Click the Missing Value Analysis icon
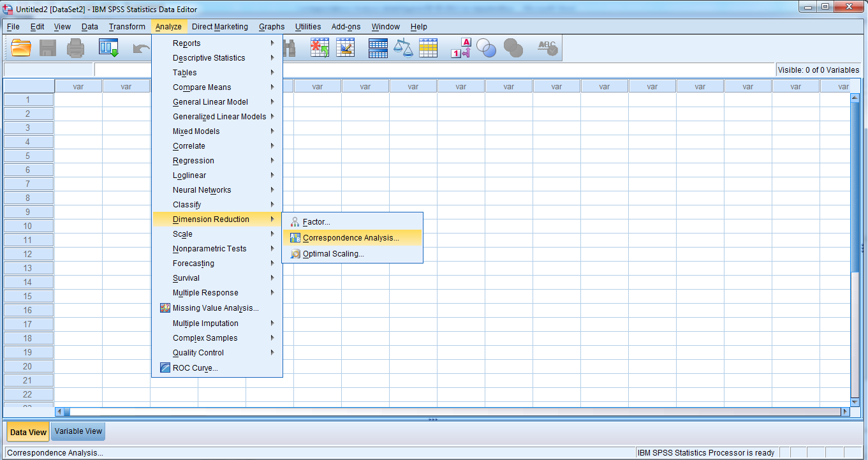The height and width of the screenshot is (460, 868). click(x=165, y=308)
